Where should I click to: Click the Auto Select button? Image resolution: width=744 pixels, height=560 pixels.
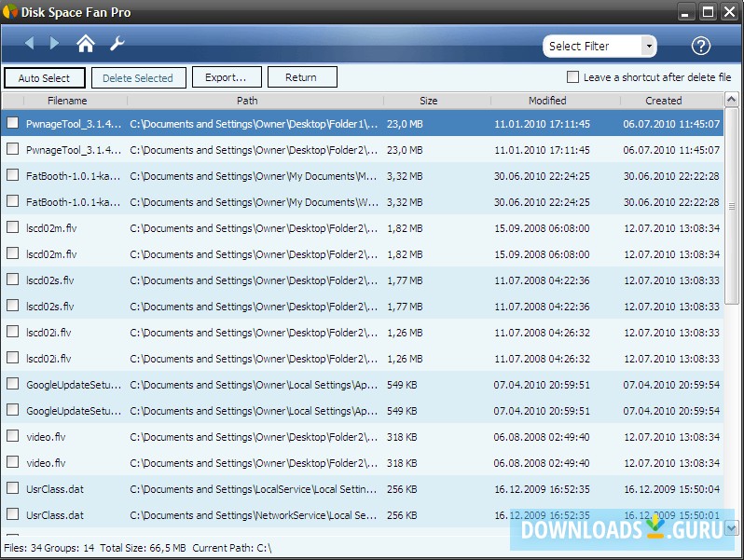coord(45,77)
